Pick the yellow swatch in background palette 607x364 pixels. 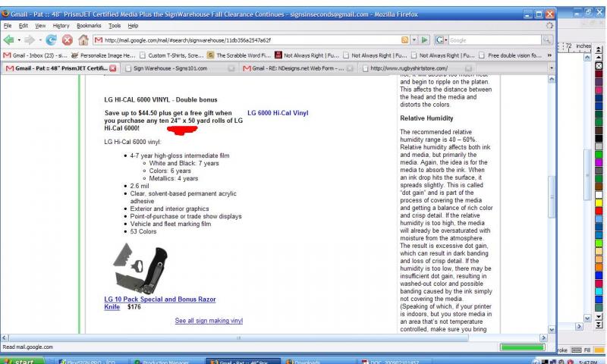point(599,202)
